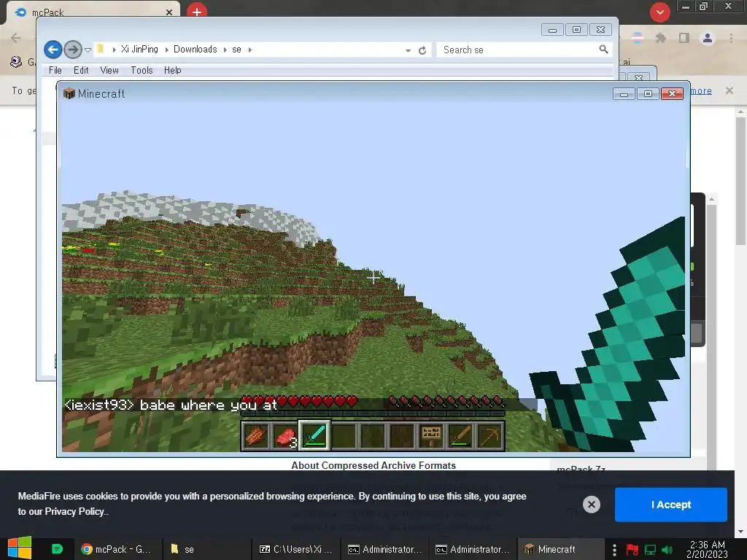Dismiss the cookie banner with X
Viewport: 747px width, 560px height.
pyautogui.click(x=591, y=505)
